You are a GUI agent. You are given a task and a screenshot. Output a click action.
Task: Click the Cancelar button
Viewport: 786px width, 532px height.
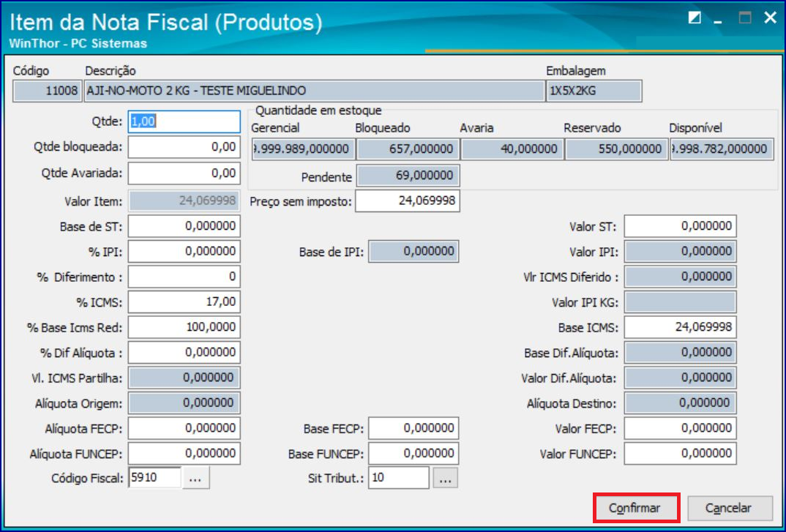coord(730,508)
